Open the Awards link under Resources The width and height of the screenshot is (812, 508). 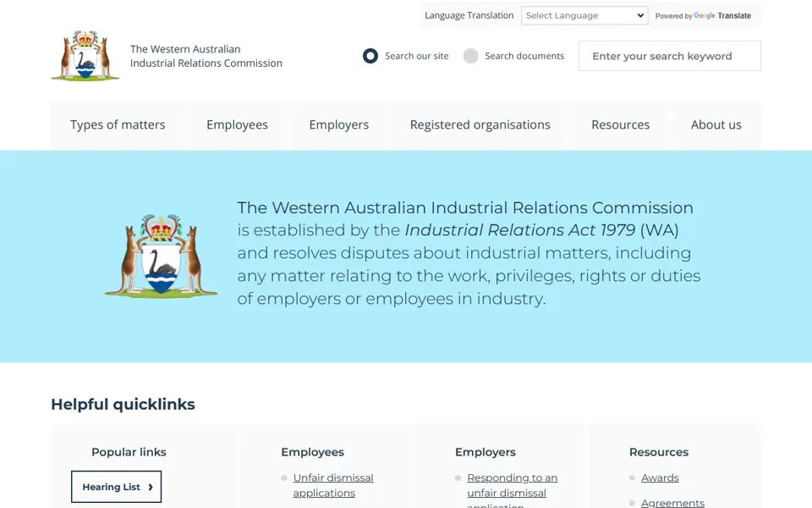pyautogui.click(x=660, y=478)
